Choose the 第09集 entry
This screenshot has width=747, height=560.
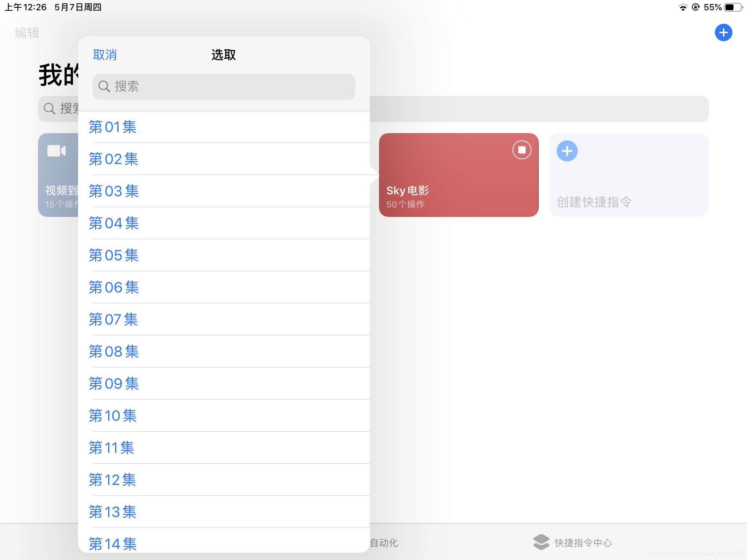(224, 384)
